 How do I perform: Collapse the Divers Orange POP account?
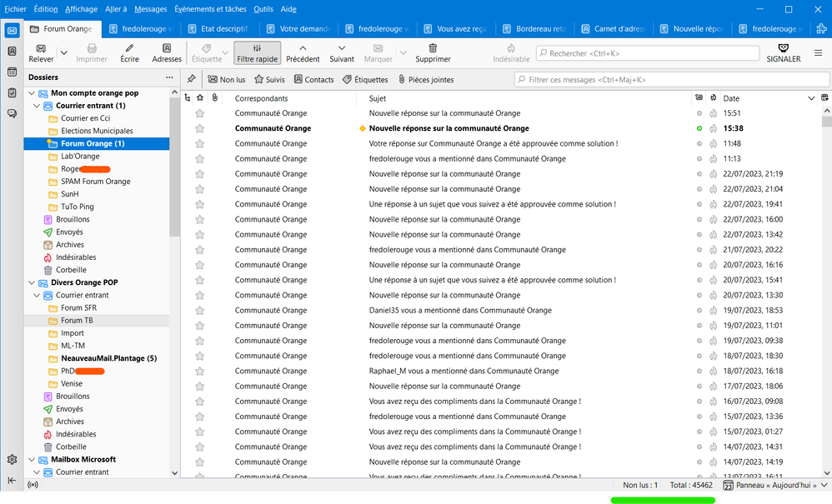(x=30, y=282)
